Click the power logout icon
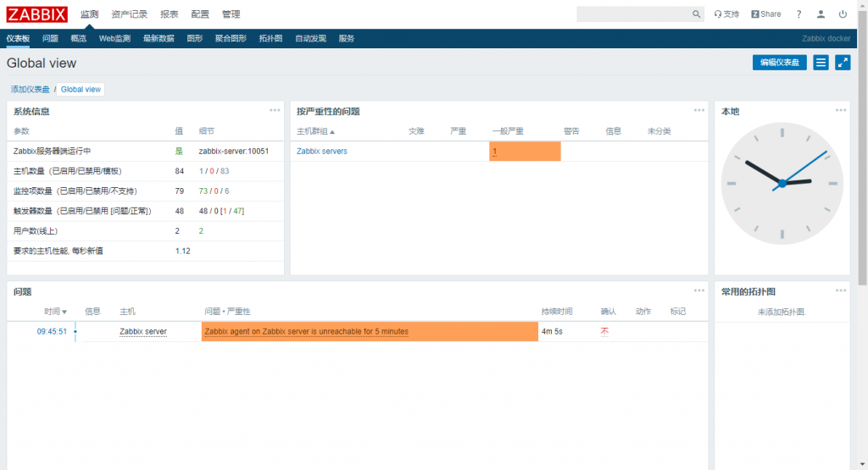Screen dimensions: 868x470 (843, 14)
